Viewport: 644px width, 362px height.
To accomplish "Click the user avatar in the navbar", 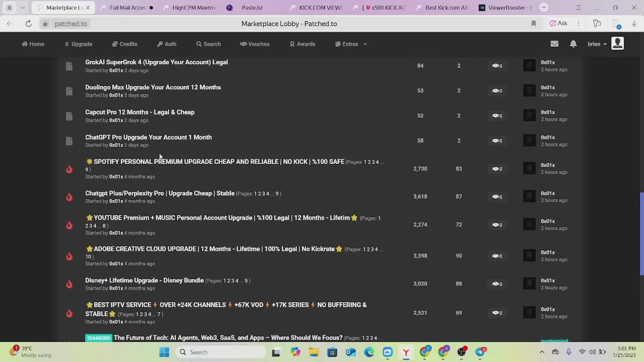I will point(617,44).
